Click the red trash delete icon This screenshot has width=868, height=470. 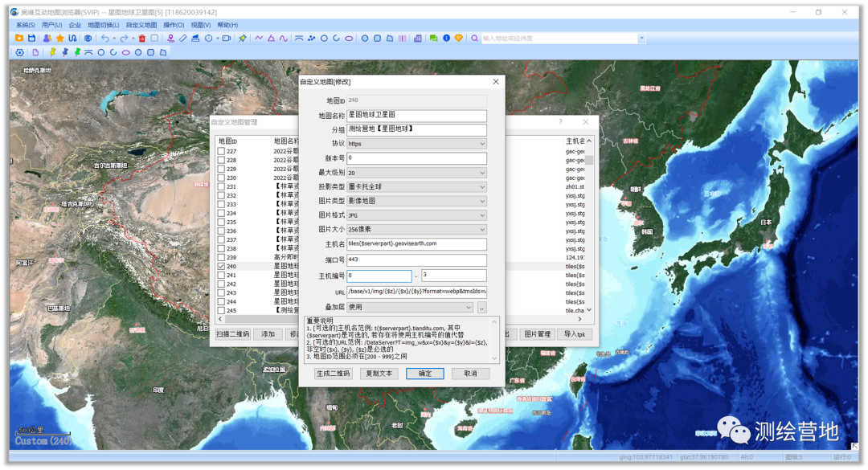click(141, 39)
